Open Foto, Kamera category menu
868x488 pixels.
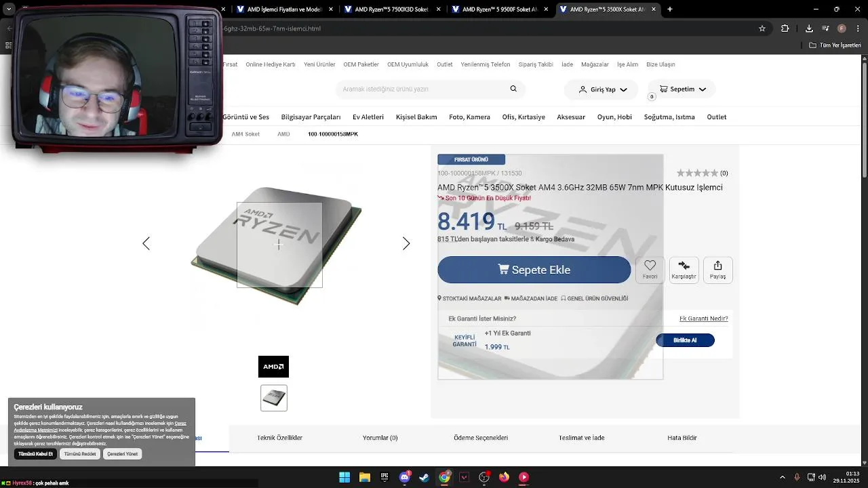tap(469, 117)
